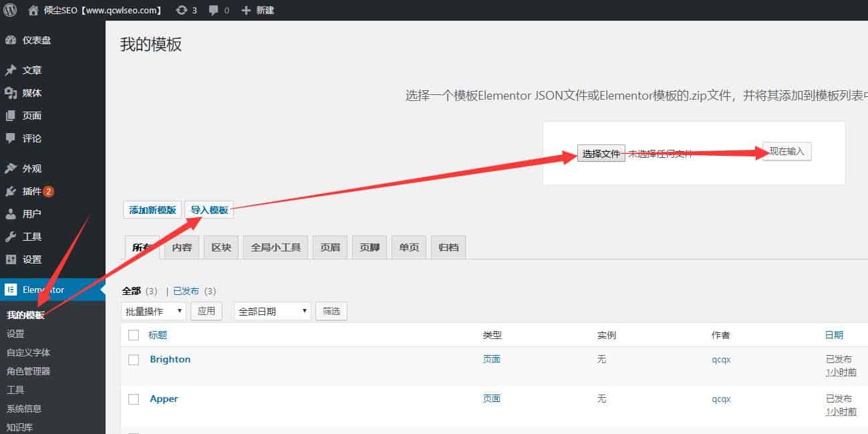Screen dimensions: 868x434
Task: Toggle the select-all checkbox beside 标题
Action: (134, 335)
